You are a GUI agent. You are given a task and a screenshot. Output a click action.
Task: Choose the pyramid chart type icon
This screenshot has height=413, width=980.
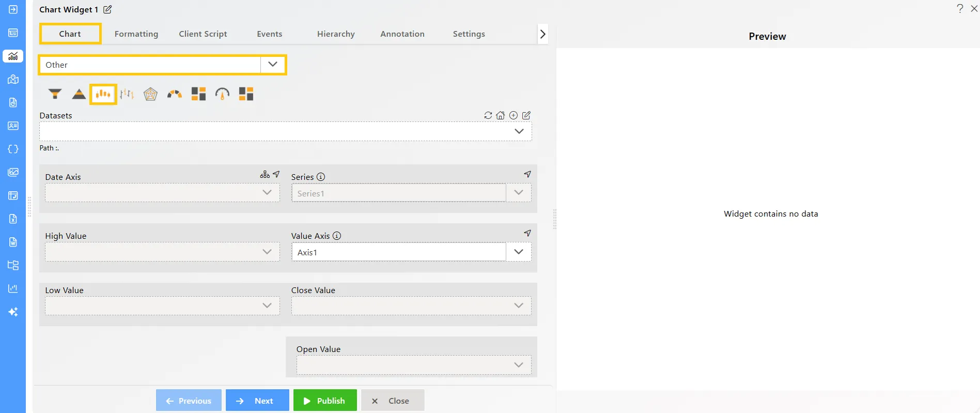click(x=79, y=94)
